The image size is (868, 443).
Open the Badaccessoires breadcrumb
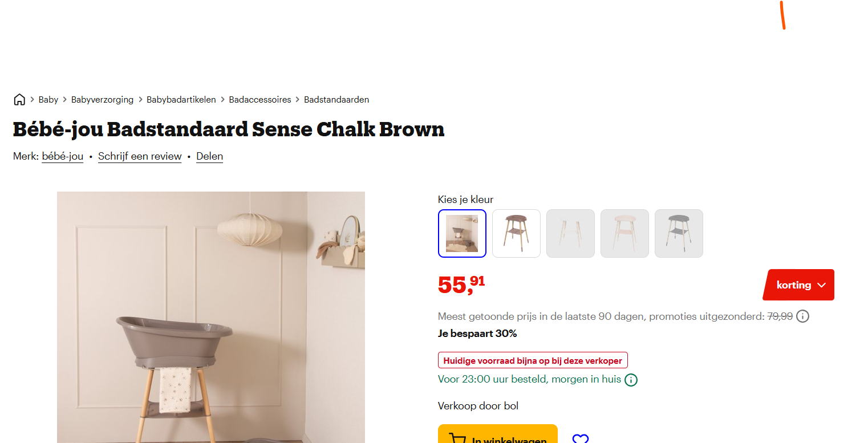point(260,100)
